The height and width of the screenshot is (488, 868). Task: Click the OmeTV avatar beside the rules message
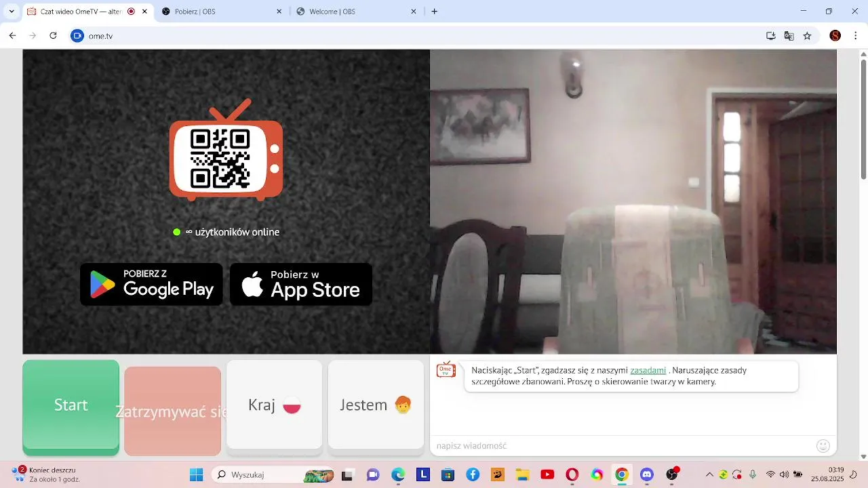pos(446,370)
